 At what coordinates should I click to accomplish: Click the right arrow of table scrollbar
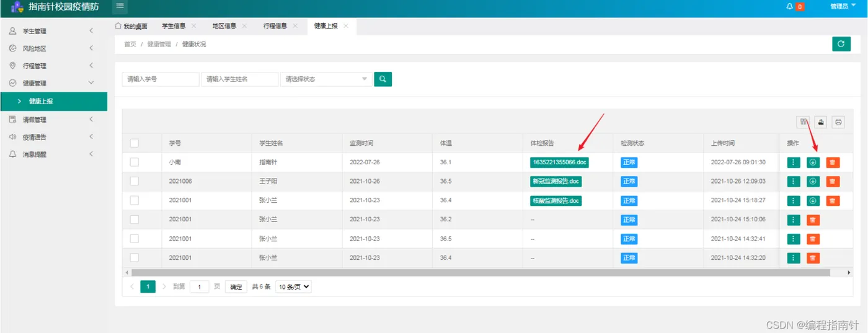(x=849, y=272)
